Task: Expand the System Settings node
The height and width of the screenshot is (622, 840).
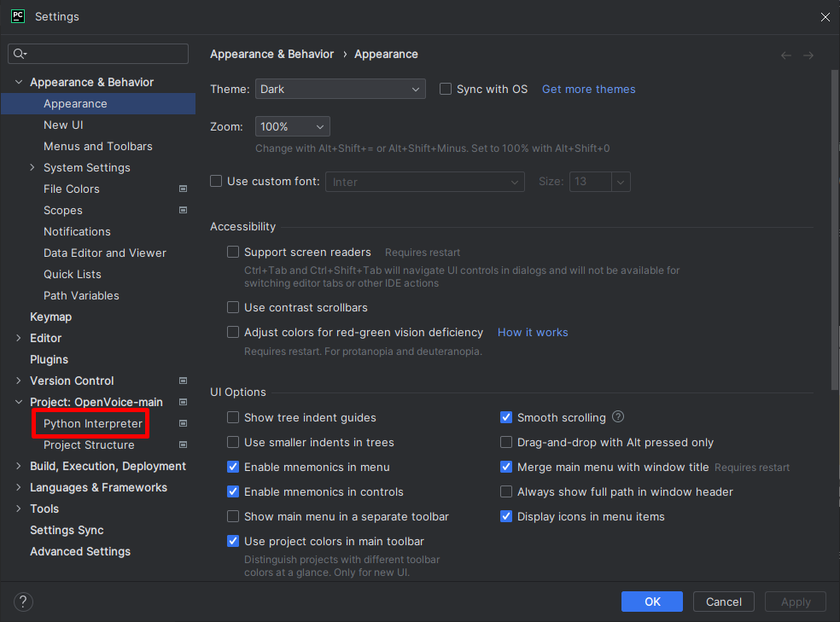Action: 32,167
